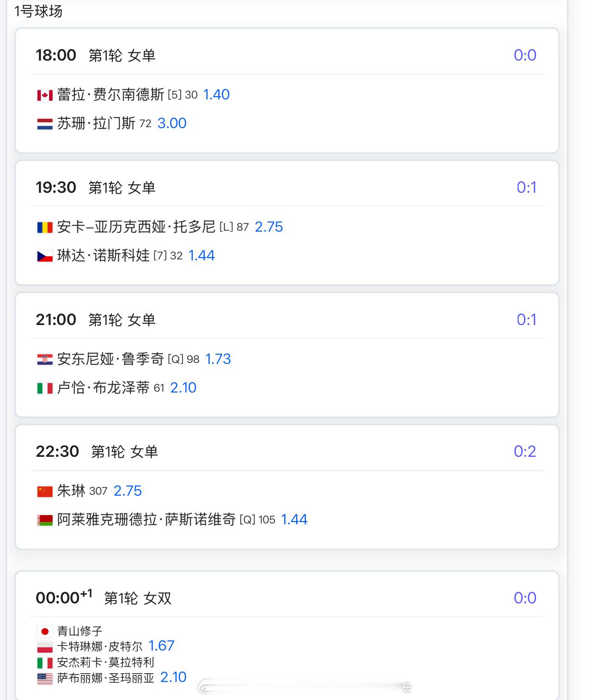Select odds 2.75 next to 朱琳
Image resolution: width=610 pixels, height=700 pixels.
tap(128, 491)
